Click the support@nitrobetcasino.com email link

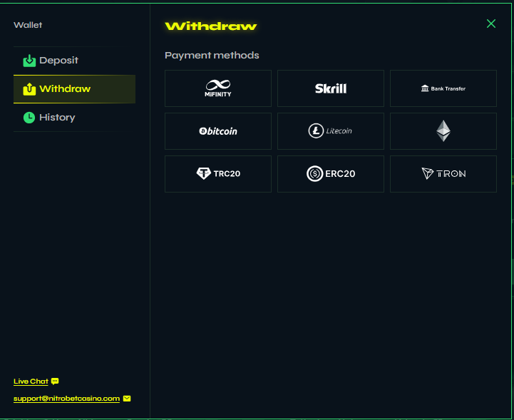coord(66,399)
